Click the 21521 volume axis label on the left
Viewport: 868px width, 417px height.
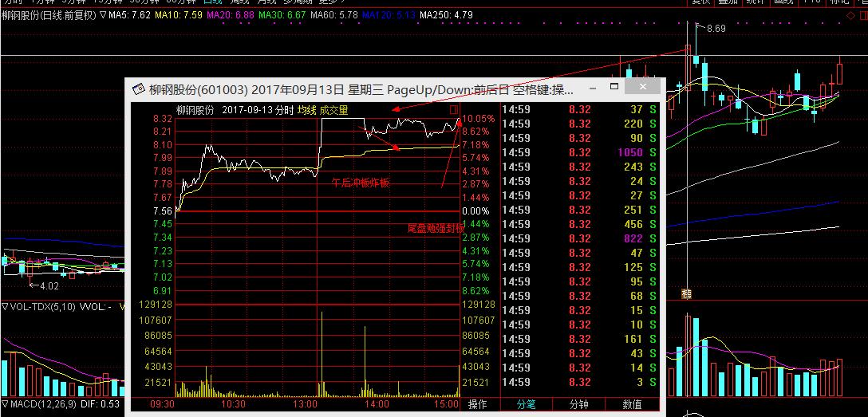click(159, 382)
